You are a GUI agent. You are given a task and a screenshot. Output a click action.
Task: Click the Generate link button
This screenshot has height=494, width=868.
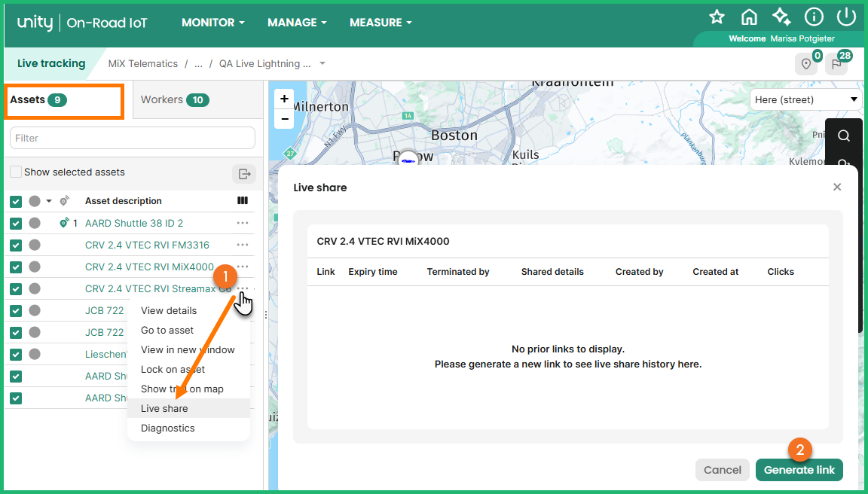pos(799,470)
